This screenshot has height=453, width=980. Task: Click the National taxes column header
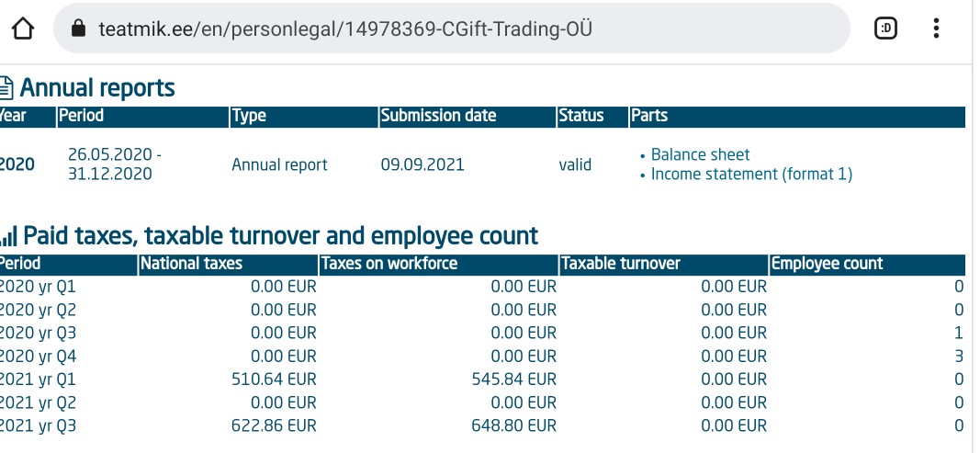(192, 264)
